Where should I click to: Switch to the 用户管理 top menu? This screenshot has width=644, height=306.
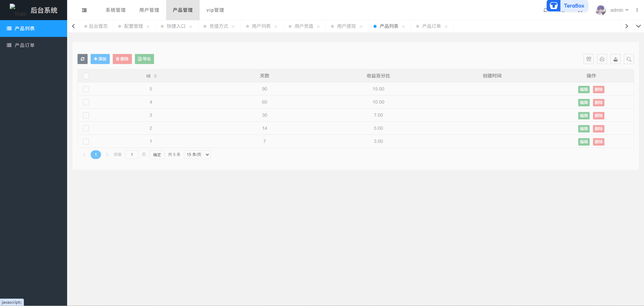coord(149,10)
